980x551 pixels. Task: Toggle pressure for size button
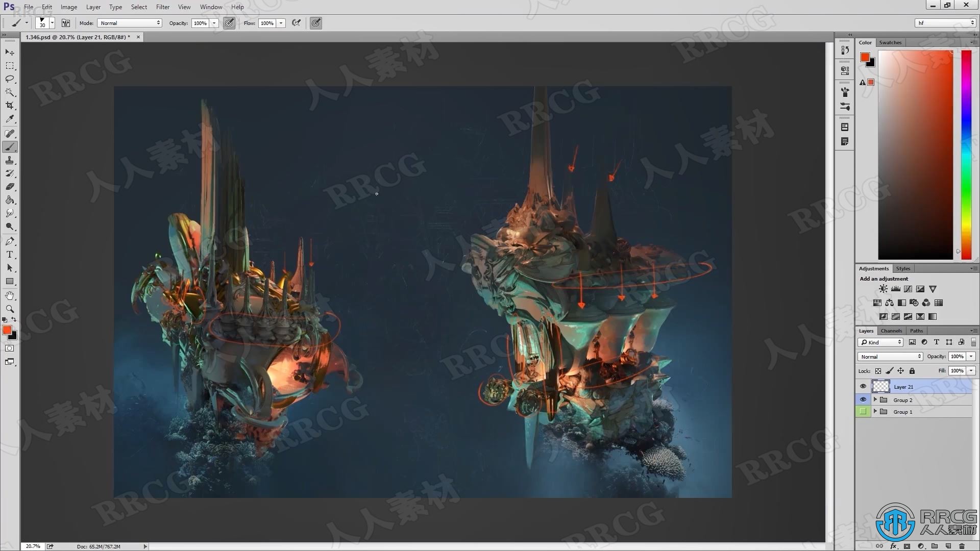coord(316,23)
